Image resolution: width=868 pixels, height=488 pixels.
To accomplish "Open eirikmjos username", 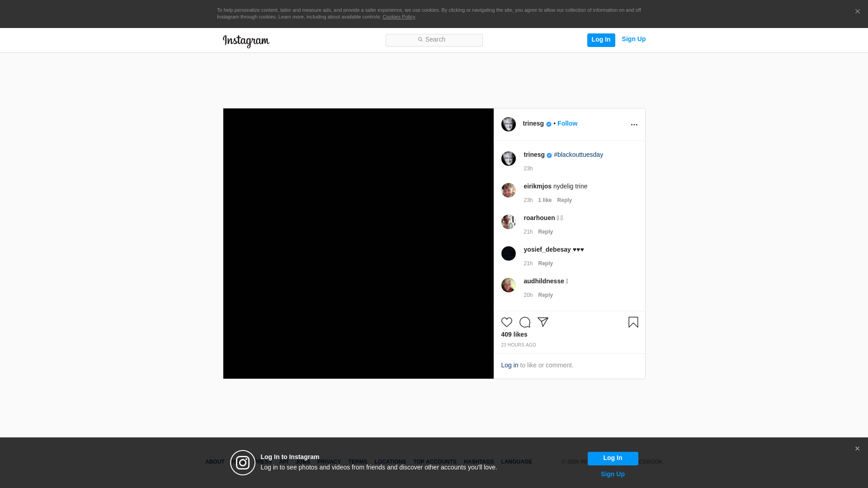I will coord(538,187).
